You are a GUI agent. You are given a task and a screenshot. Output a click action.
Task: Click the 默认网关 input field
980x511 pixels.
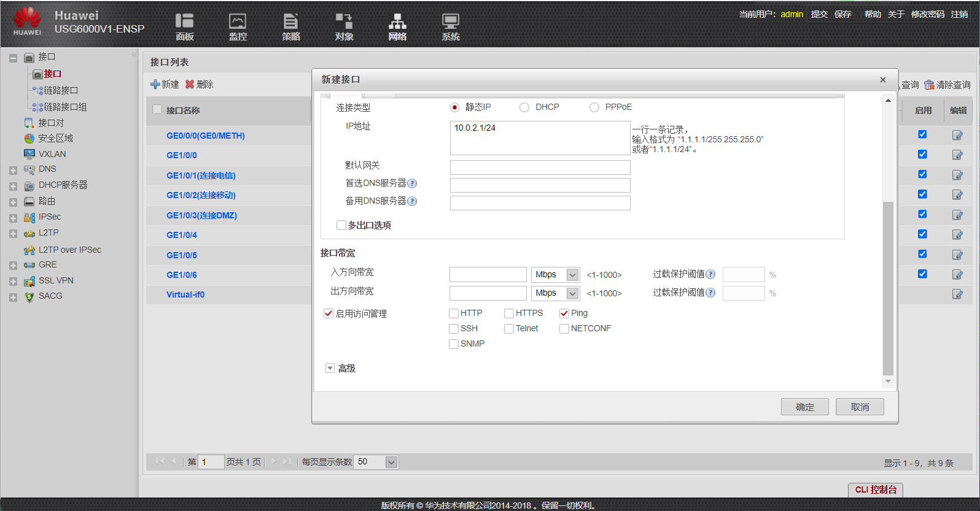point(540,167)
